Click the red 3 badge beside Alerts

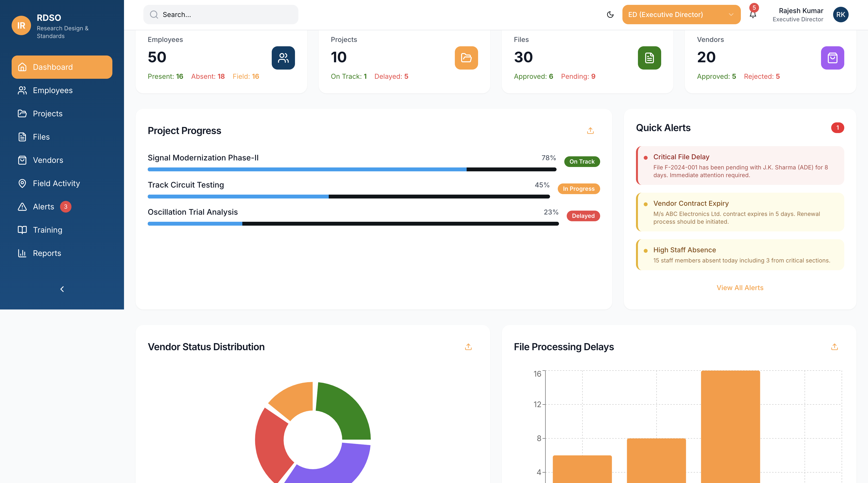coord(66,207)
